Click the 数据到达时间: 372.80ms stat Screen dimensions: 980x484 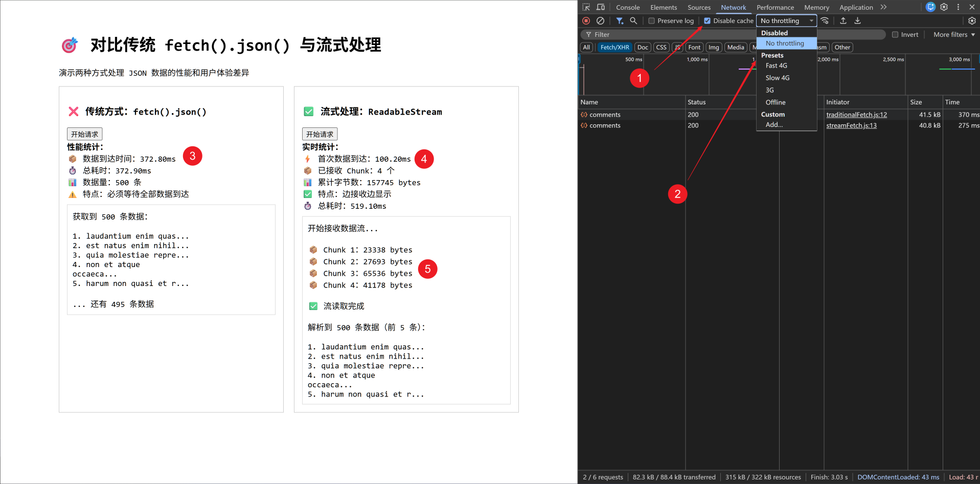pos(122,159)
